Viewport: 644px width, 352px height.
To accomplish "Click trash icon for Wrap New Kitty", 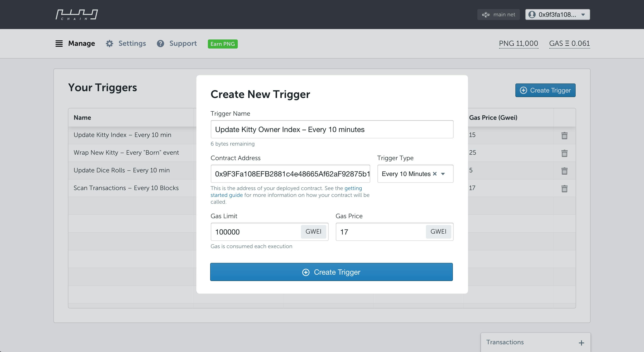I will (x=564, y=153).
